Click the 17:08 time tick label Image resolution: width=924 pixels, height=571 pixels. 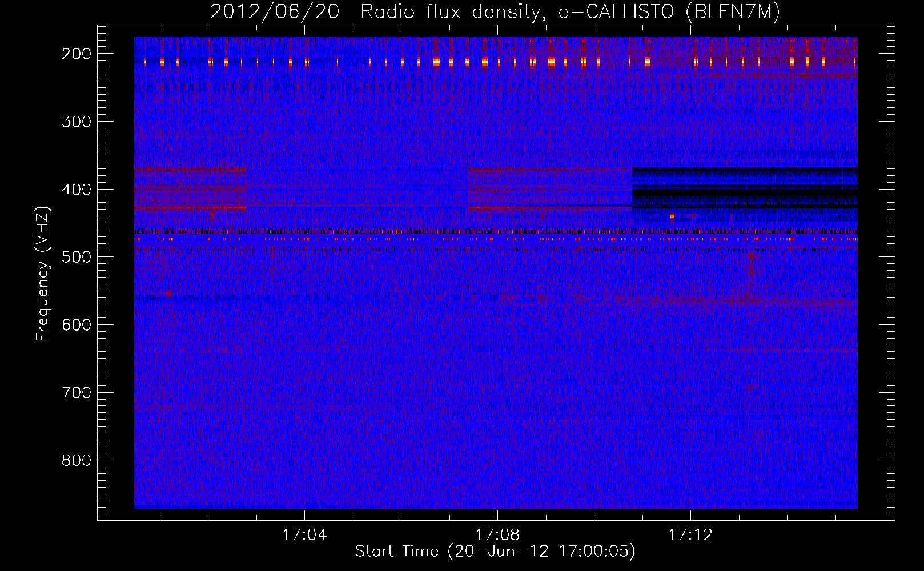click(498, 535)
